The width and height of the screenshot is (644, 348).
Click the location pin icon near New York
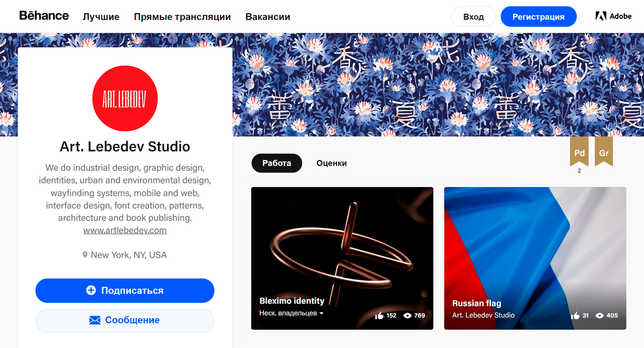[85, 255]
